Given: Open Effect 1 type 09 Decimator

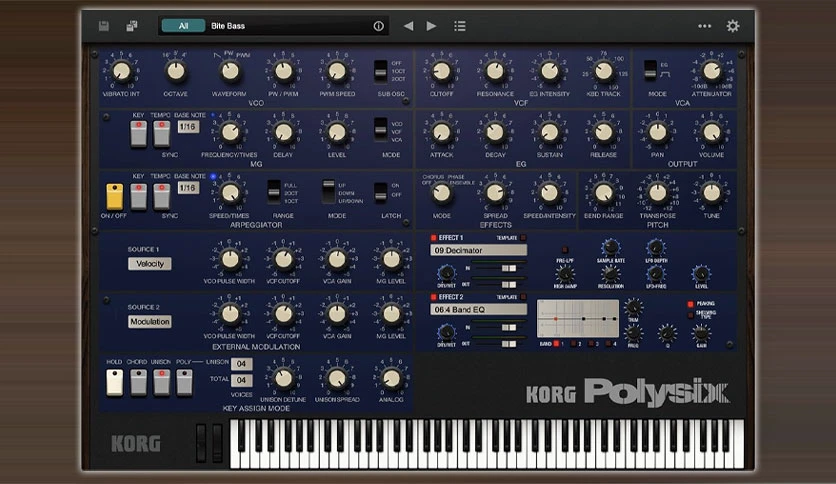Looking at the screenshot, I should pyautogui.click(x=478, y=250).
